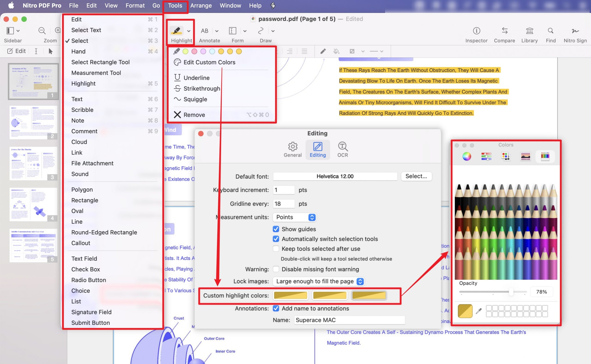This screenshot has height=364, width=591.
Task: Open the Measurement units dropdown
Action: (294, 217)
